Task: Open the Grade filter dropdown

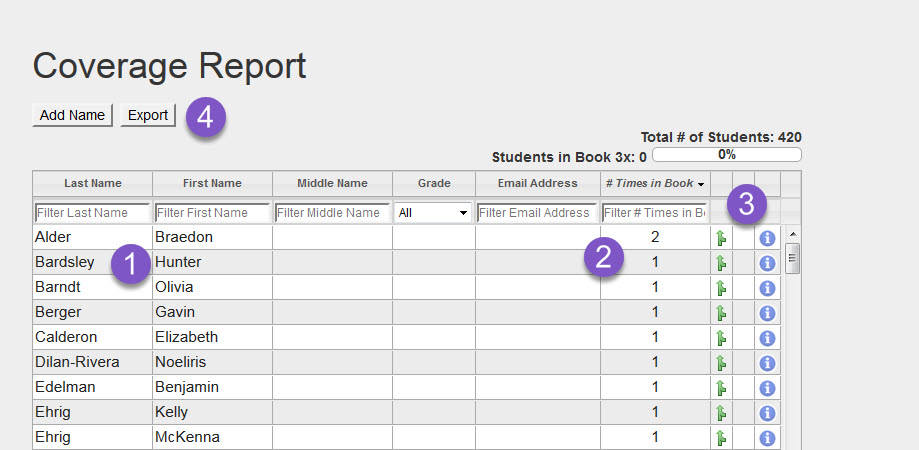Action: coord(433,213)
